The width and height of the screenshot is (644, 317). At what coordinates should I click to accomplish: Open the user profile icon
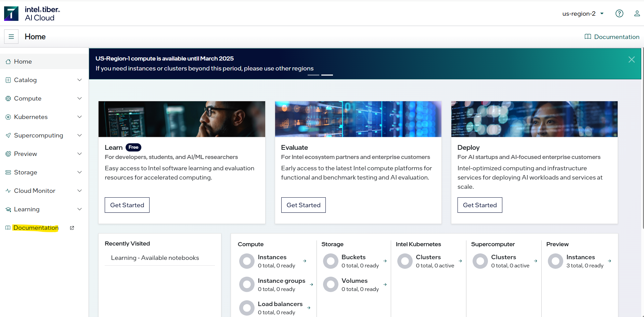point(637,13)
